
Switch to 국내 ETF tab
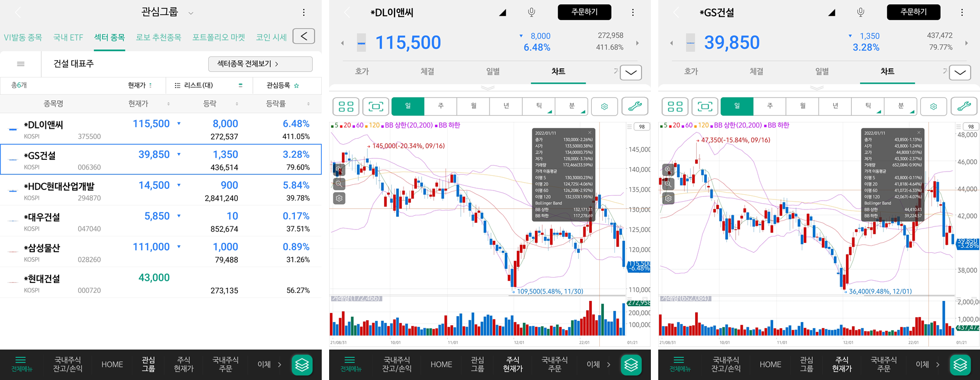pos(68,37)
